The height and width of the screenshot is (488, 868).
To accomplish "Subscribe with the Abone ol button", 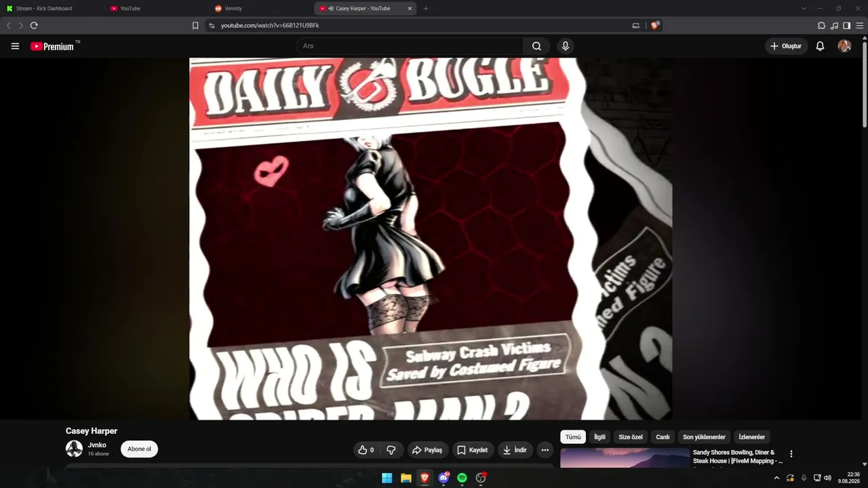I will [139, 449].
